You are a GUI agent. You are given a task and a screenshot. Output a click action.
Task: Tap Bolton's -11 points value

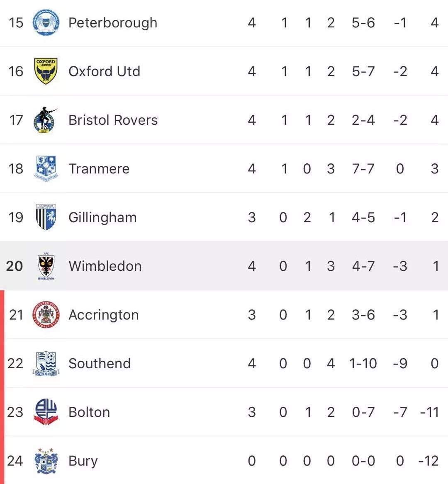point(429,412)
